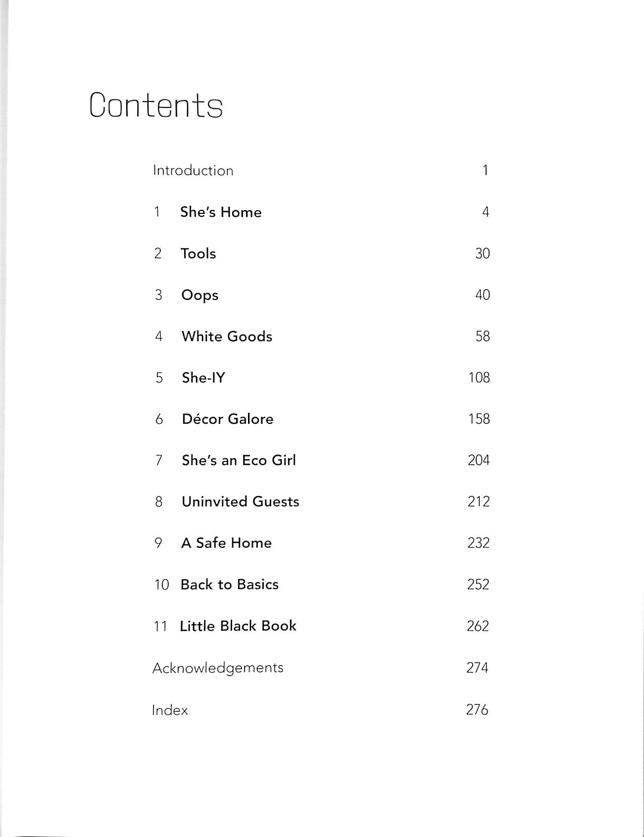644x837 pixels.
Task: Jump to Back to Basics
Action: 229,585
